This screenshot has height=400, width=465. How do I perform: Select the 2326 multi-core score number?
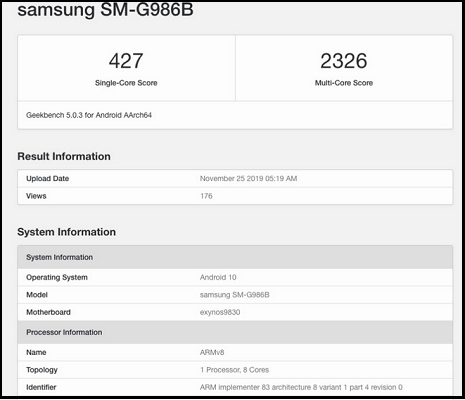[344, 61]
